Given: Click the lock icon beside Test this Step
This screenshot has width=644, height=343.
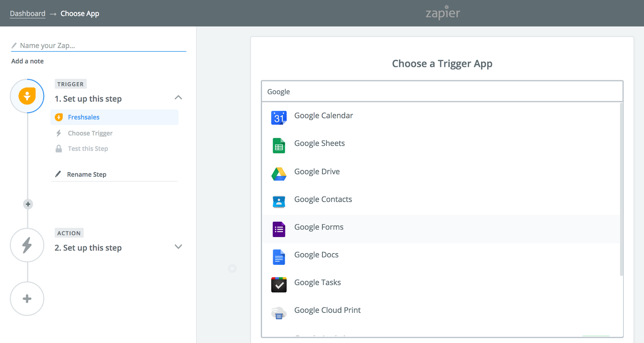Looking at the screenshot, I should pos(59,149).
